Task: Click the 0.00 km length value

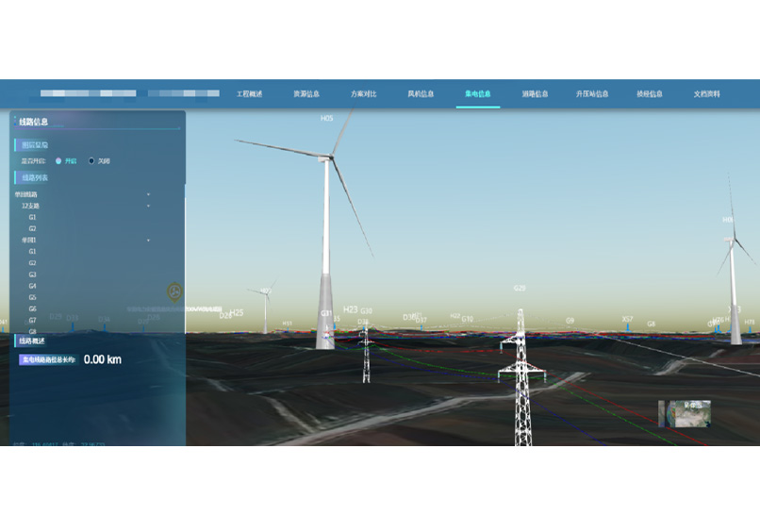Action: [103, 359]
